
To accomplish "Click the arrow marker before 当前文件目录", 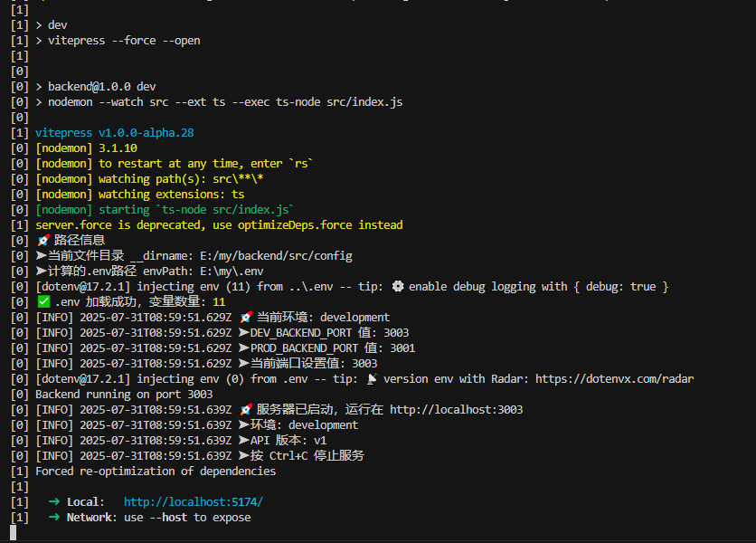I will tap(41, 255).
